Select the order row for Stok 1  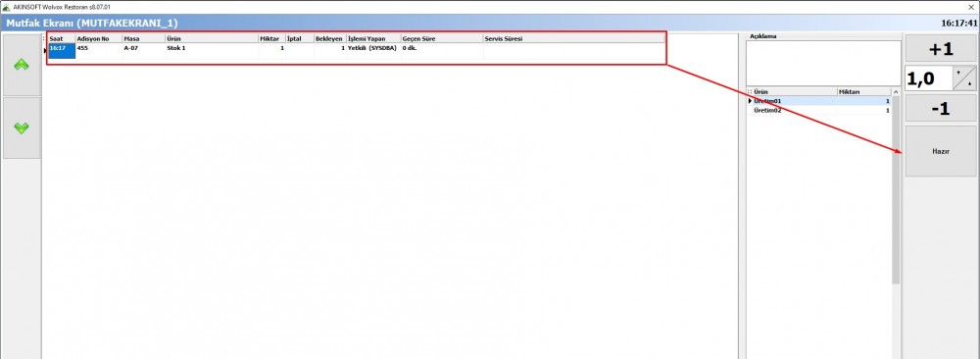point(357,47)
